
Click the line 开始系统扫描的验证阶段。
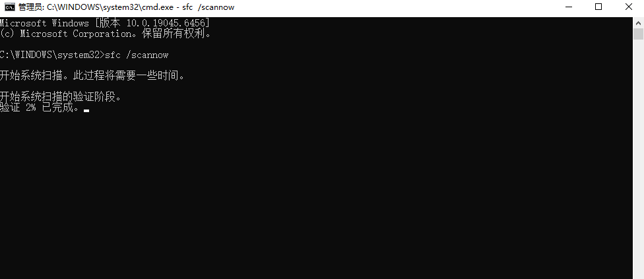point(61,97)
